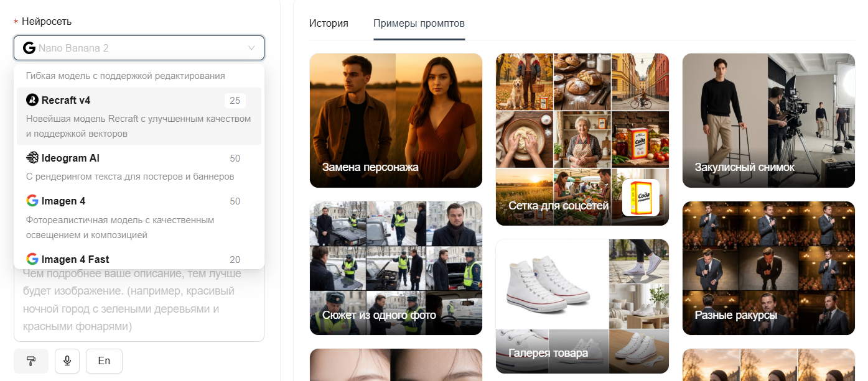Click the Google icon inside the model selector field
The height and width of the screenshot is (381, 868).
pos(30,47)
